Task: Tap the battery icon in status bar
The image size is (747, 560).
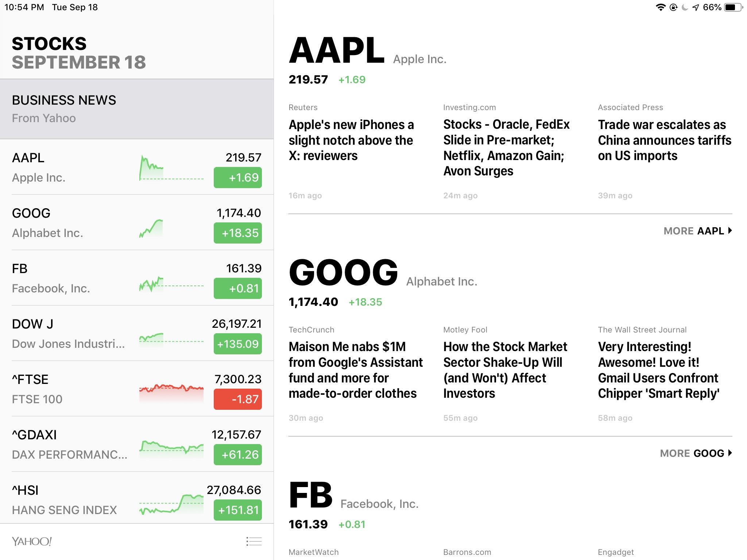Action: click(x=734, y=7)
